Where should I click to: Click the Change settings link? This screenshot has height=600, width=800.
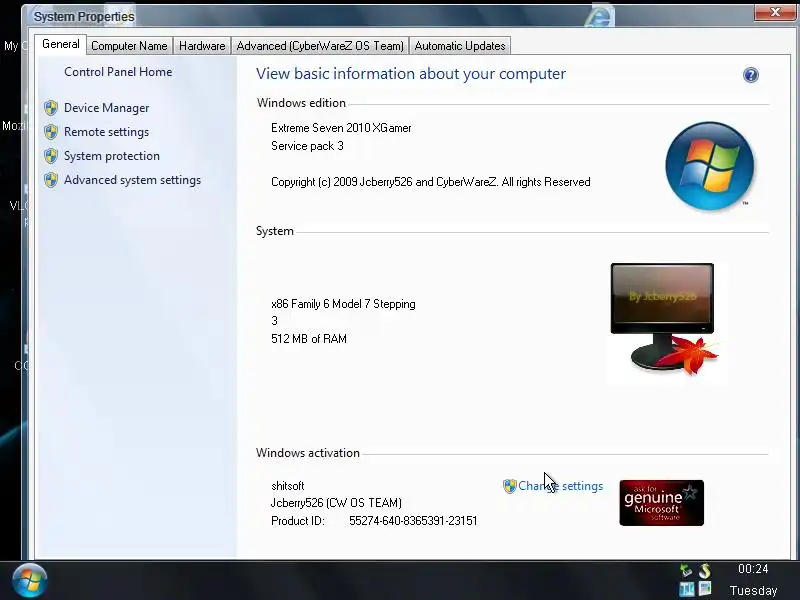click(560, 486)
